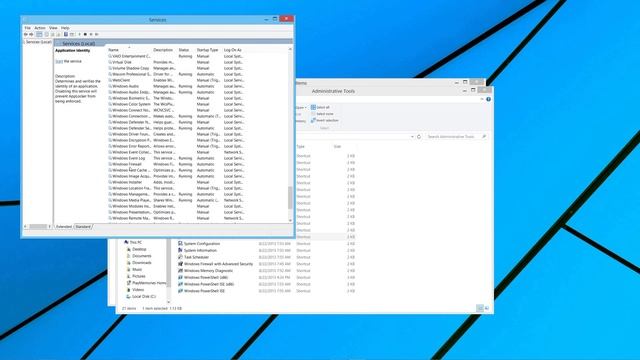
Task: Open System Information shortcut
Action: coord(197,250)
